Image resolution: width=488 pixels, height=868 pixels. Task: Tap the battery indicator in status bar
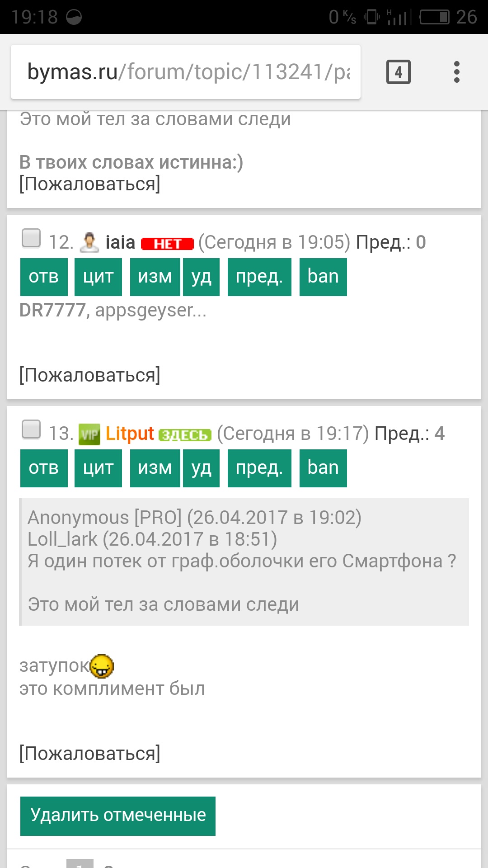pyautogui.click(x=434, y=17)
